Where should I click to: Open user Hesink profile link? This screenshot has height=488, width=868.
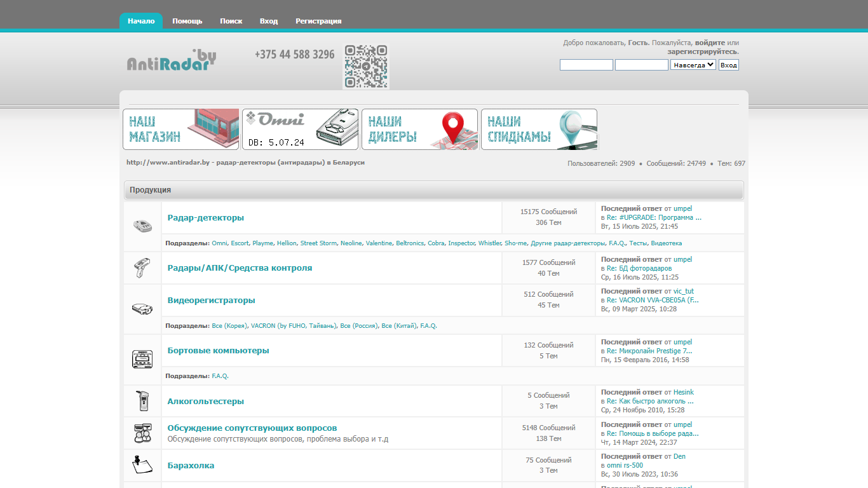(x=684, y=392)
